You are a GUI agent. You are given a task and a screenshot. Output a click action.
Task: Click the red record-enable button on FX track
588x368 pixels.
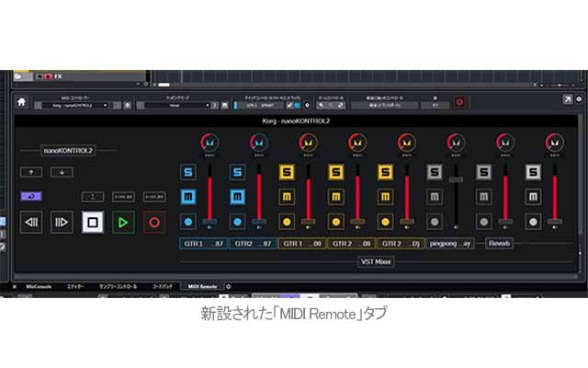(48, 76)
